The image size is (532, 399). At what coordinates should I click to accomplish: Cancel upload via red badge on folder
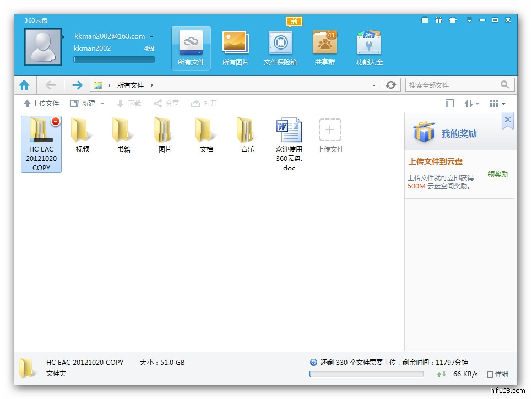[56, 121]
